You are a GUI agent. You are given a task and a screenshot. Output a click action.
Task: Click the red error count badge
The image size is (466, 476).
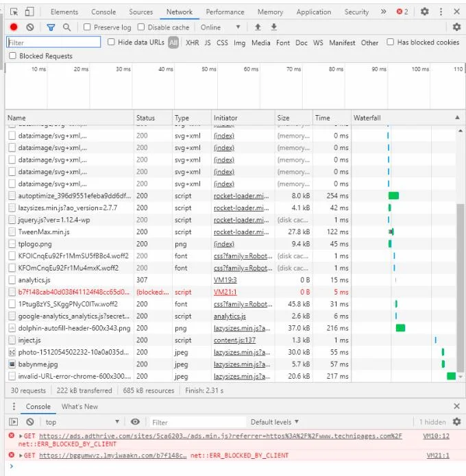click(x=402, y=12)
